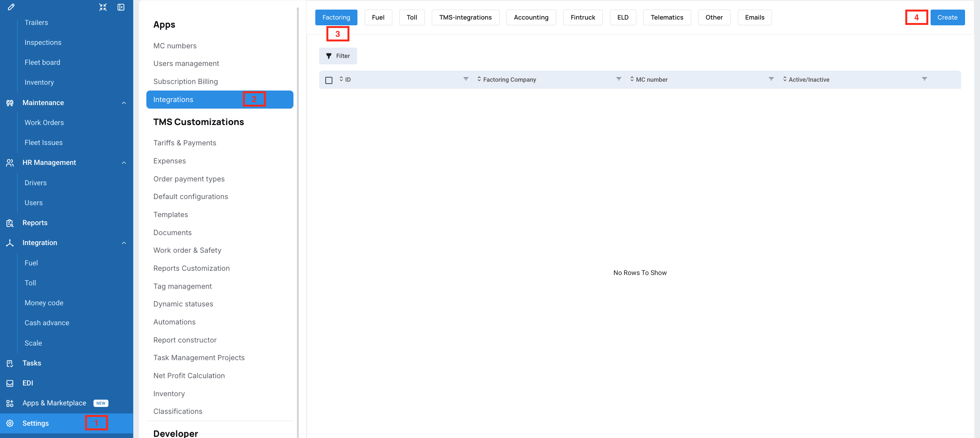Image resolution: width=980 pixels, height=438 pixels.
Task: Sort by MC number column header
Action: pos(651,79)
